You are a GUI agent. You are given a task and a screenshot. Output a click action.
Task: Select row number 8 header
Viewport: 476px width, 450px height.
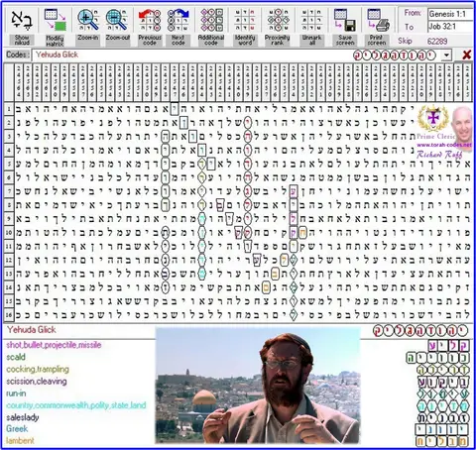(x=9, y=205)
